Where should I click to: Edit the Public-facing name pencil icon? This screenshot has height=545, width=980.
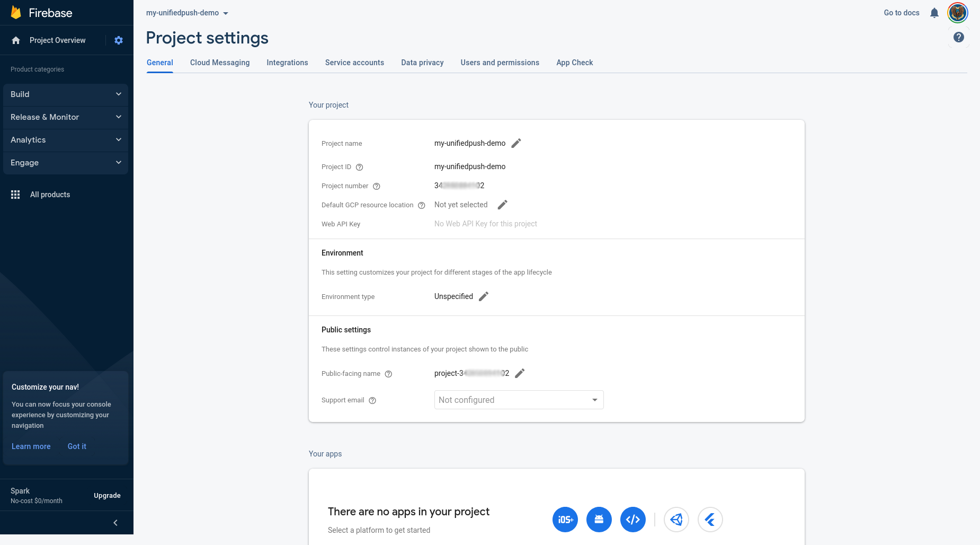520,373
